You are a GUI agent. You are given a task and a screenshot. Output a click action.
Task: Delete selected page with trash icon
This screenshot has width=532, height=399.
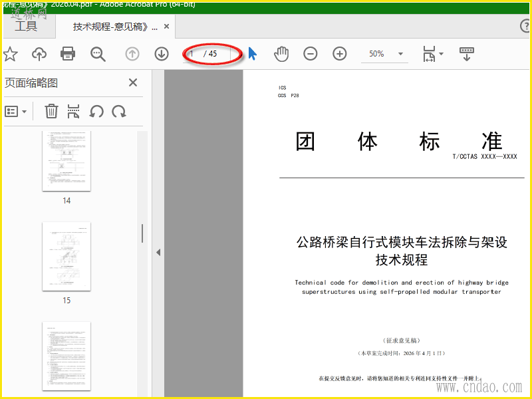click(x=51, y=111)
